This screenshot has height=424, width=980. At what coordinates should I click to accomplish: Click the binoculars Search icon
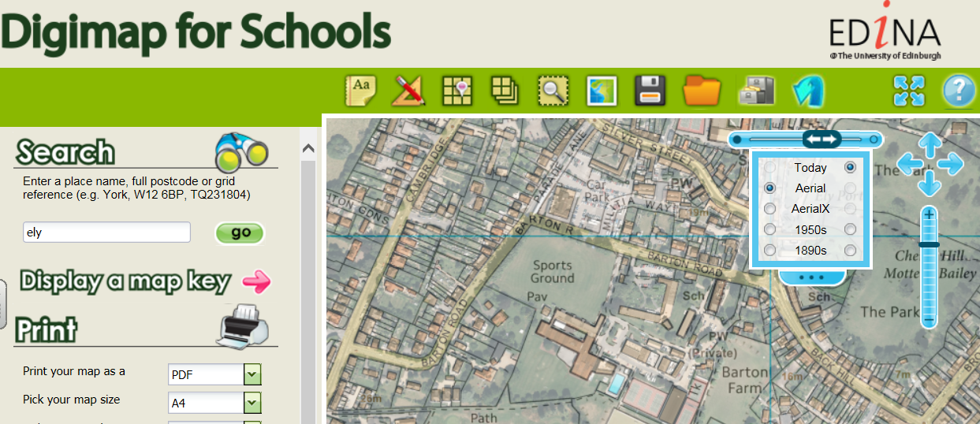pos(242,151)
